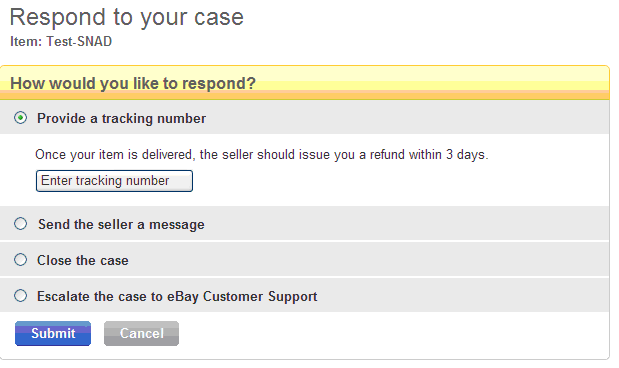Click the Item: label under the title
The height and width of the screenshot is (368, 619).
coord(26,41)
